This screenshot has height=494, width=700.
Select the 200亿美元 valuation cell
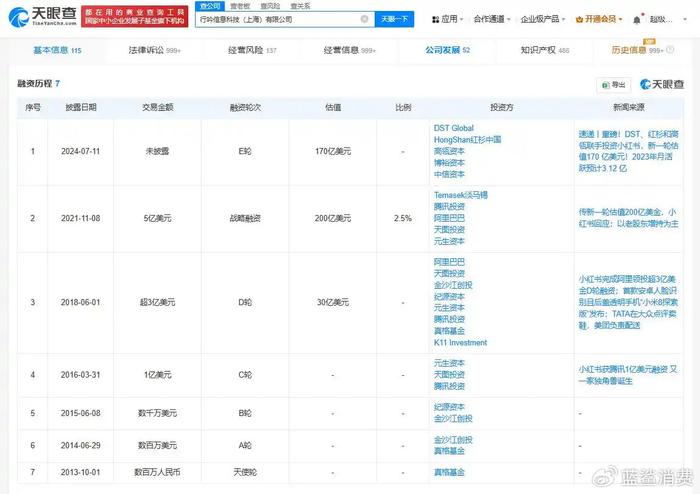click(x=333, y=219)
